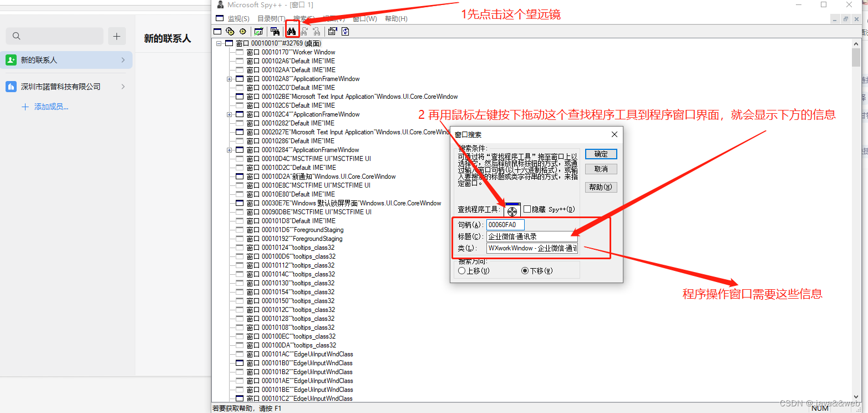868x413 pixels.
Task: Click the plus button beside the contacts search box
Action: (x=116, y=36)
